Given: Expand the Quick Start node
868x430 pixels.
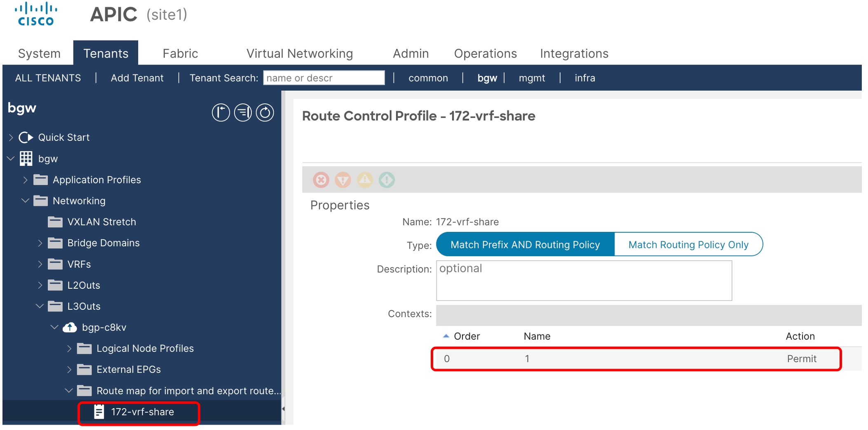Looking at the screenshot, I should click(11, 138).
